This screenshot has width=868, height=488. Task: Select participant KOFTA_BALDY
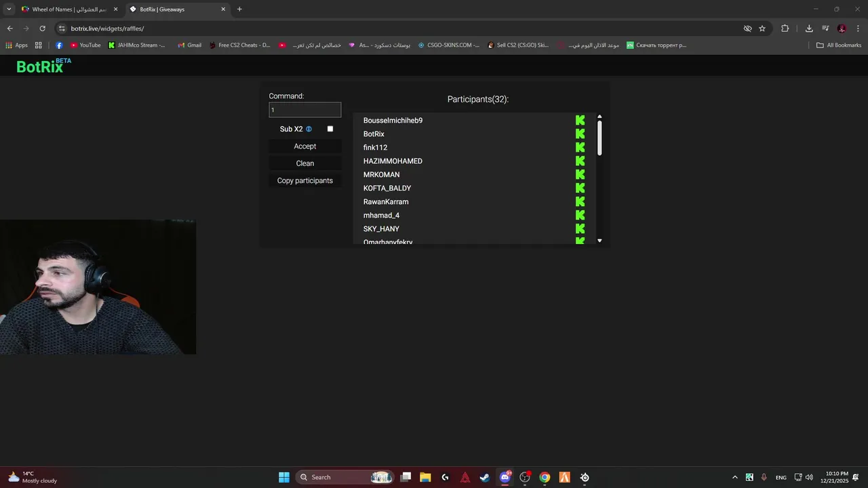(387, 188)
